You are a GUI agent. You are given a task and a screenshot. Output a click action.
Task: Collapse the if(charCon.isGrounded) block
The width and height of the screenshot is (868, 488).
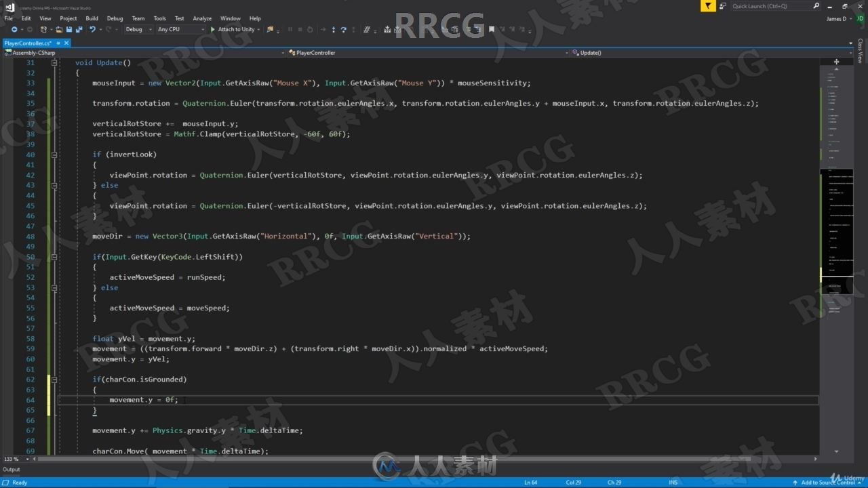(x=54, y=380)
